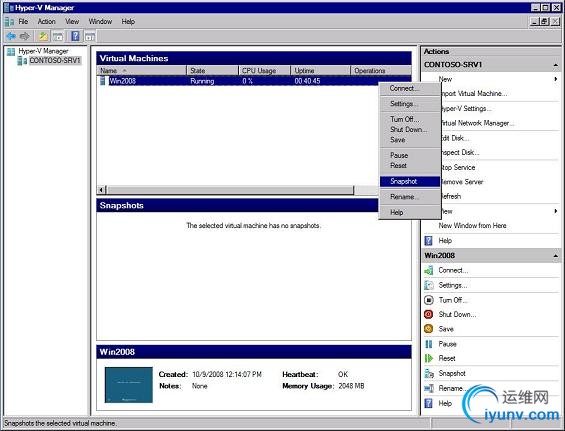
Task: Expand the View submenu arrow in Actions pane
Action: click(x=556, y=211)
